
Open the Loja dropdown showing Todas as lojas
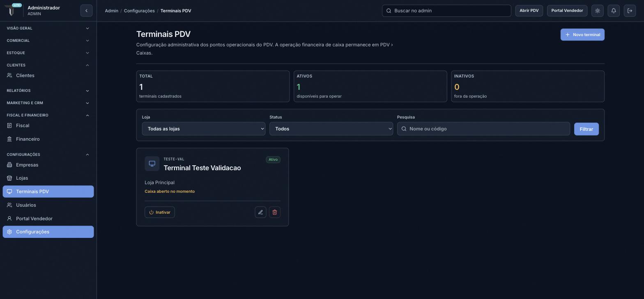(x=204, y=129)
